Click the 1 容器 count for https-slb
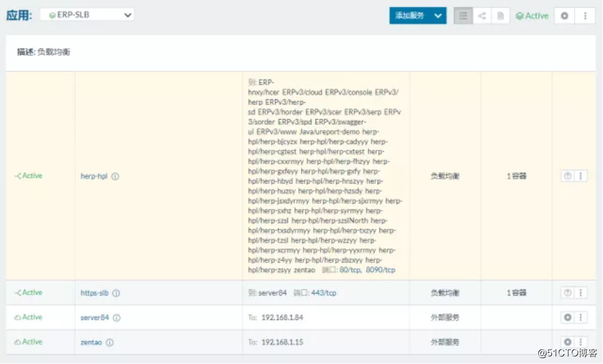This screenshot has width=603, height=364. click(516, 292)
